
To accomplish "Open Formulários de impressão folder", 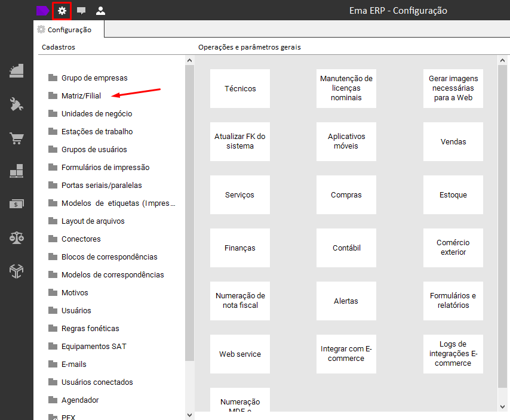I will [x=99, y=167].
